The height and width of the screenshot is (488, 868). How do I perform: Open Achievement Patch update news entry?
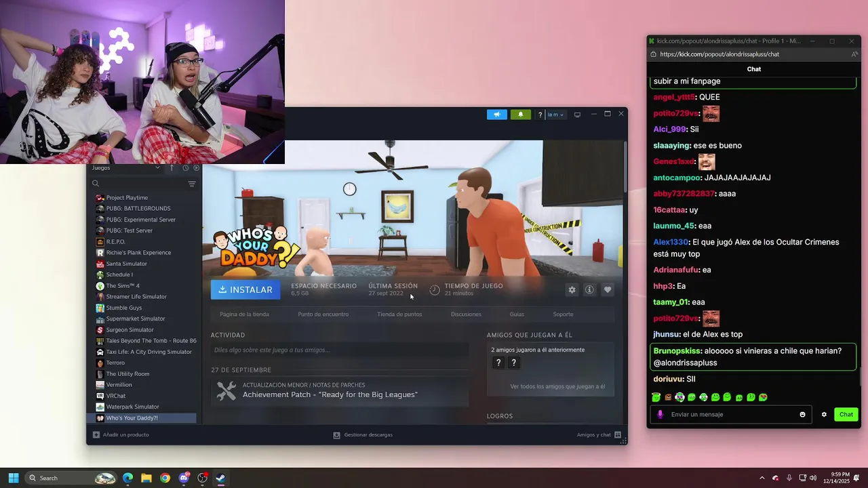tap(340, 391)
